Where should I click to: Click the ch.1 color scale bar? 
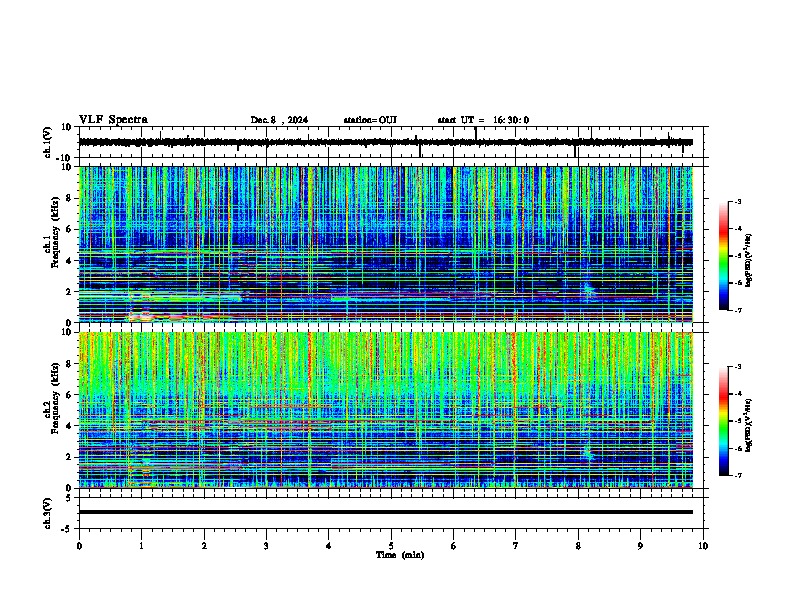pos(724,256)
